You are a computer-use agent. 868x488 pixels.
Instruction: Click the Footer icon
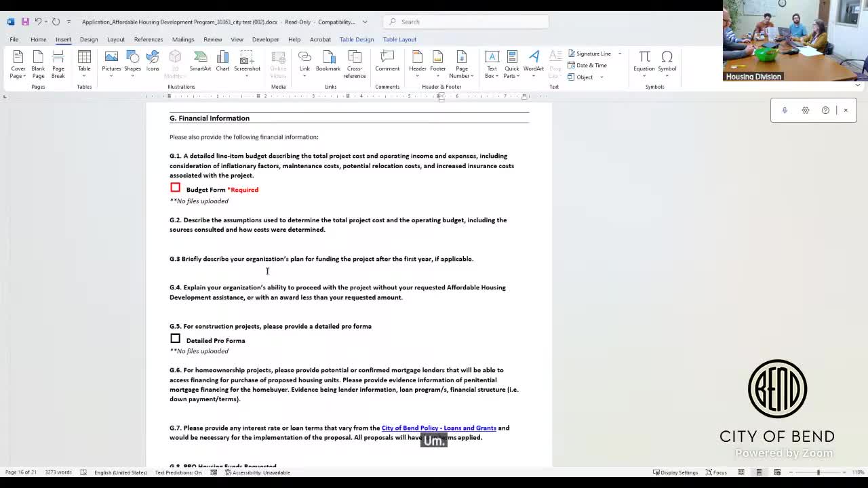pyautogui.click(x=438, y=56)
